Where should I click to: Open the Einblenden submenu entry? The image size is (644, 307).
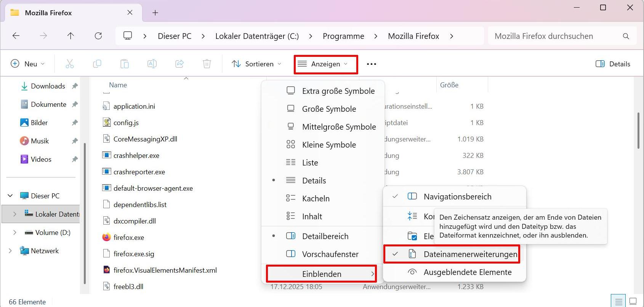322,274
